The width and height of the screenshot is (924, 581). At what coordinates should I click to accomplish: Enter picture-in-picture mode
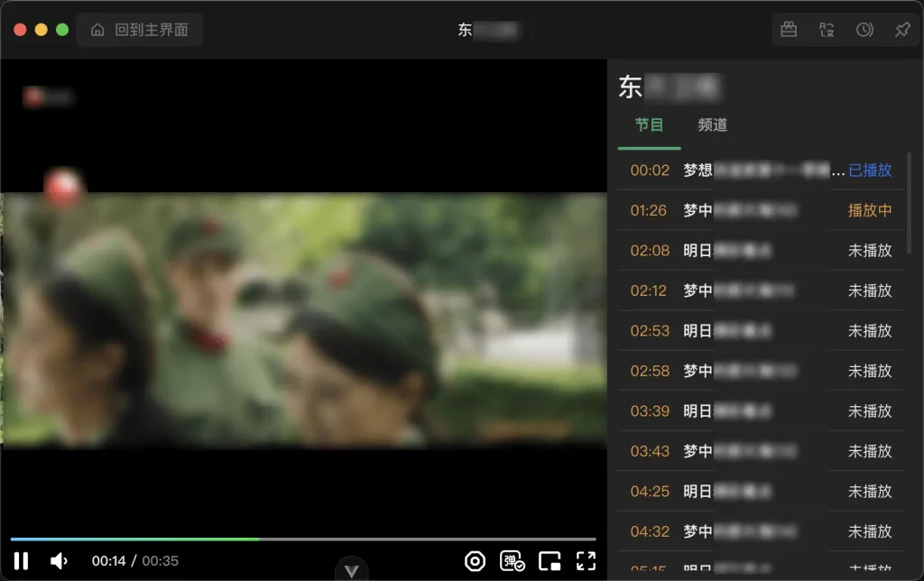pos(550,560)
